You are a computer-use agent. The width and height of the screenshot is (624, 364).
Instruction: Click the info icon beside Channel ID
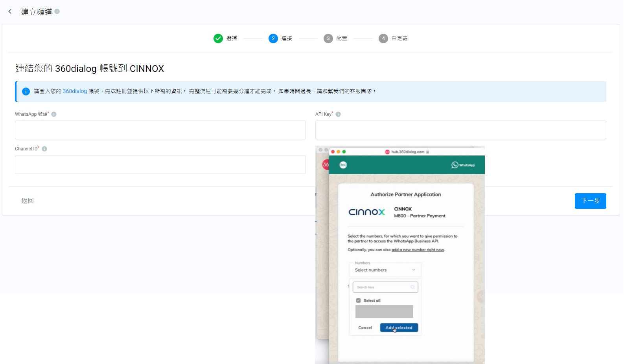pos(44,149)
